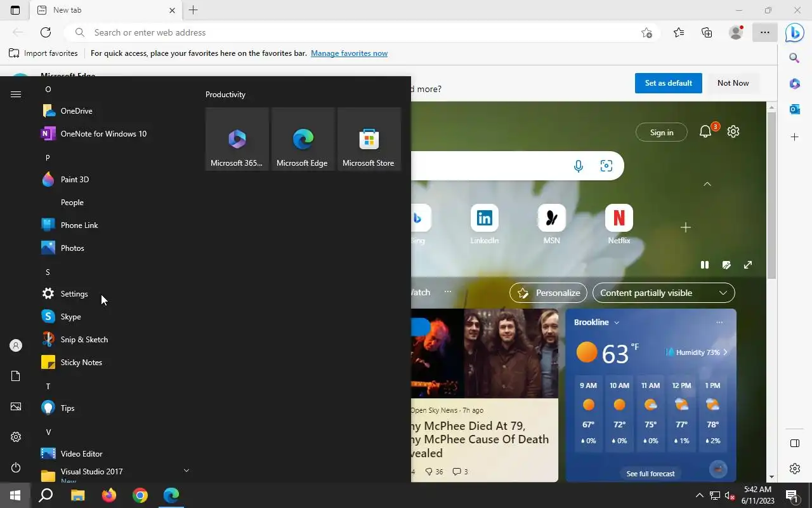812x508 pixels.
Task: Add a new quick link site
Action: pos(686,227)
